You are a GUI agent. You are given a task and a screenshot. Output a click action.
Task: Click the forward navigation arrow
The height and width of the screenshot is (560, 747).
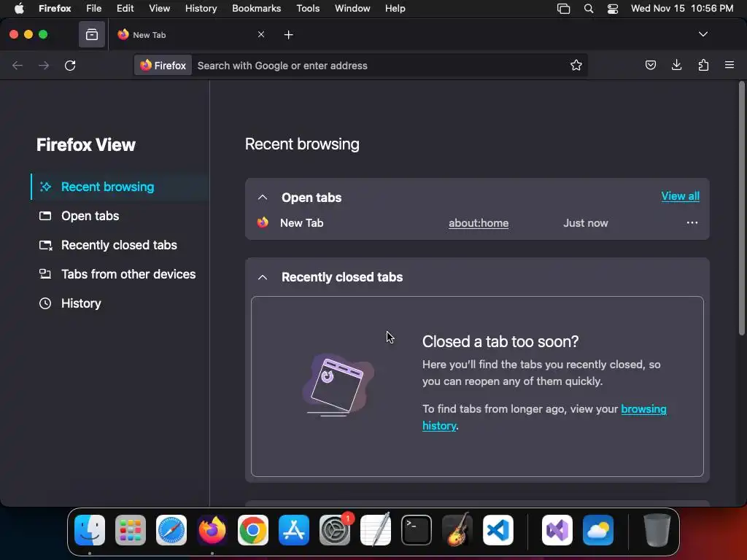(44, 65)
